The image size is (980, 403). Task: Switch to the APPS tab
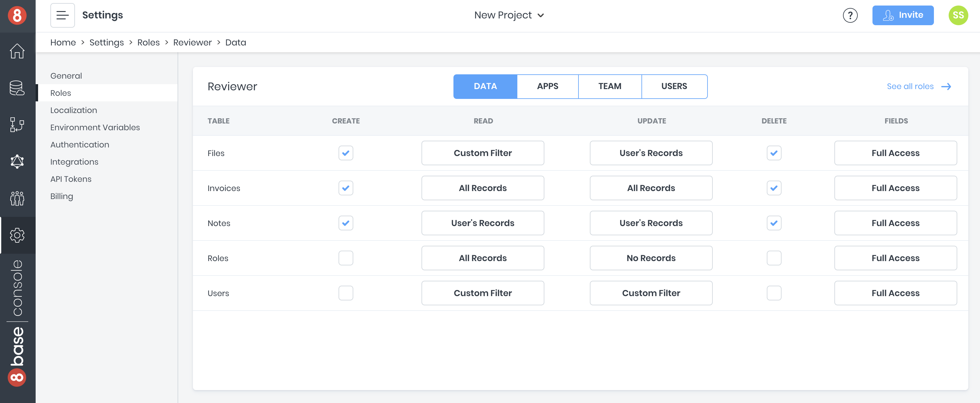(x=547, y=86)
